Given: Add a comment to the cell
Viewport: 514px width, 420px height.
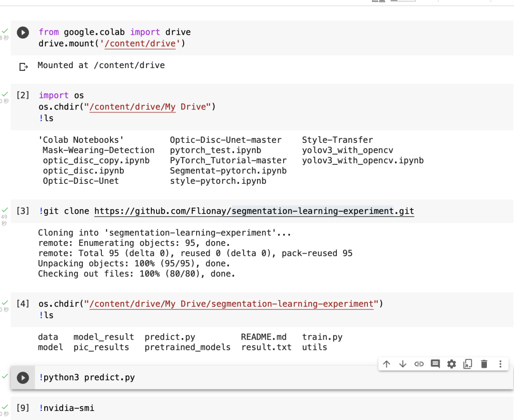Looking at the screenshot, I should pos(435,364).
